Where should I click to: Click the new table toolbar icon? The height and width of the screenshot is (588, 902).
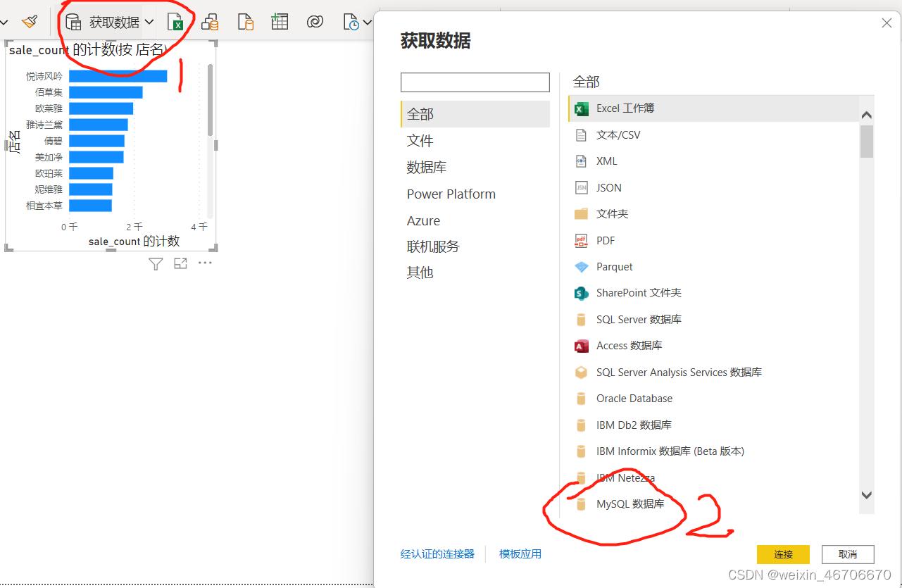[280, 22]
